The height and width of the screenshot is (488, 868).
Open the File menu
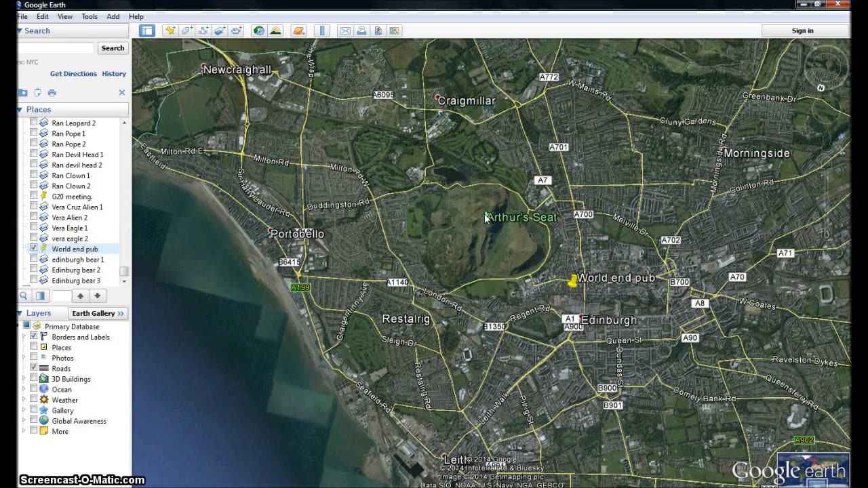[x=22, y=16]
